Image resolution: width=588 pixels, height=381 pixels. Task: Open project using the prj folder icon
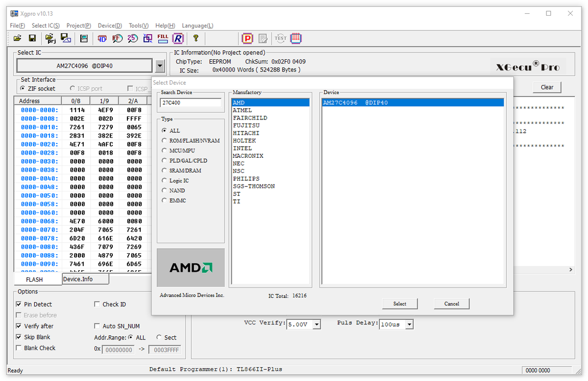tap(50, 38)
